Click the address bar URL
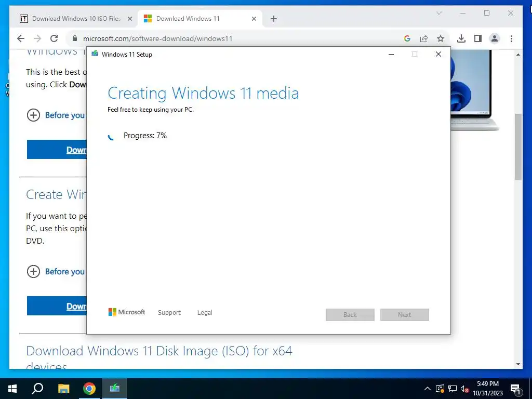Screen dimensions: 532x399 157,38
